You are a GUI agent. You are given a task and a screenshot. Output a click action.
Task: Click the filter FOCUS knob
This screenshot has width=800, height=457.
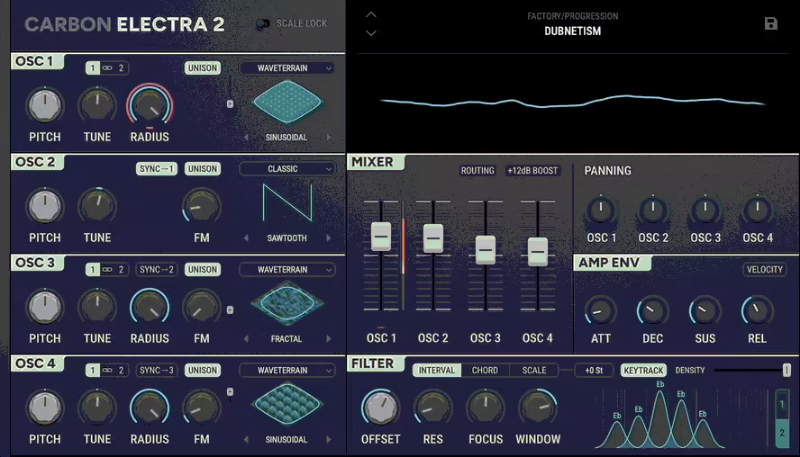coord(485,408)
